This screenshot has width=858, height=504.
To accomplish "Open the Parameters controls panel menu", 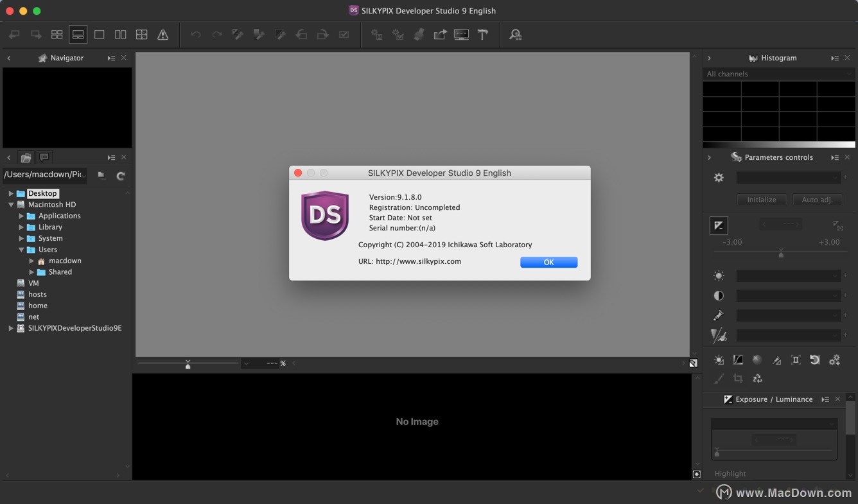I will [834, 157].
